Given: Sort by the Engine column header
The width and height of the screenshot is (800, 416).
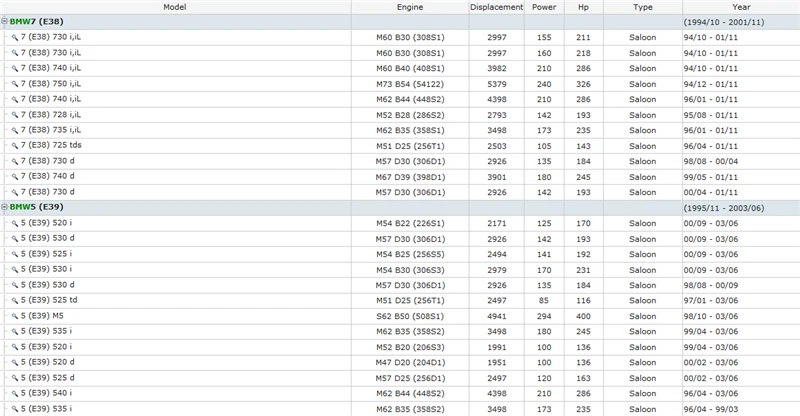Looking at the screenshot, I should coord(410,7).
